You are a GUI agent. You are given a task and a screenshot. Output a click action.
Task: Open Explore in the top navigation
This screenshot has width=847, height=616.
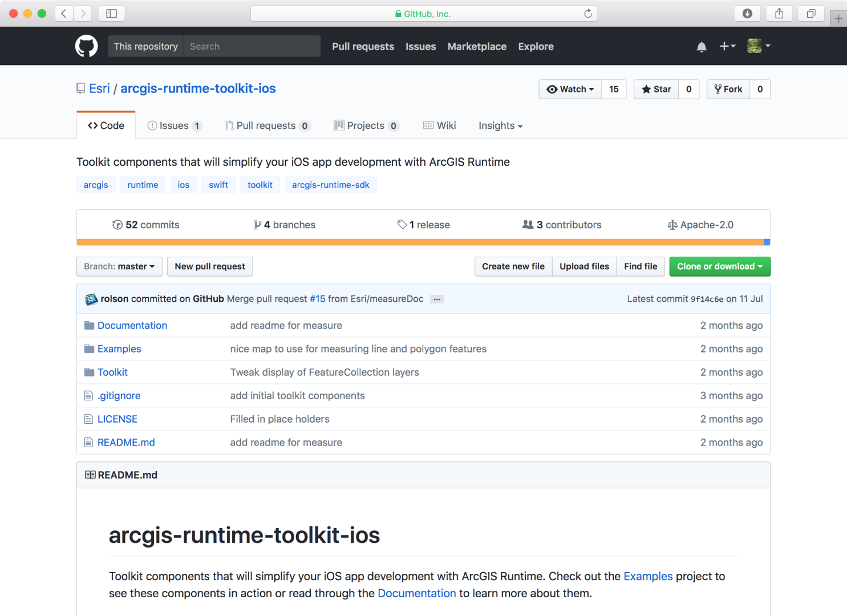[536, 47]
